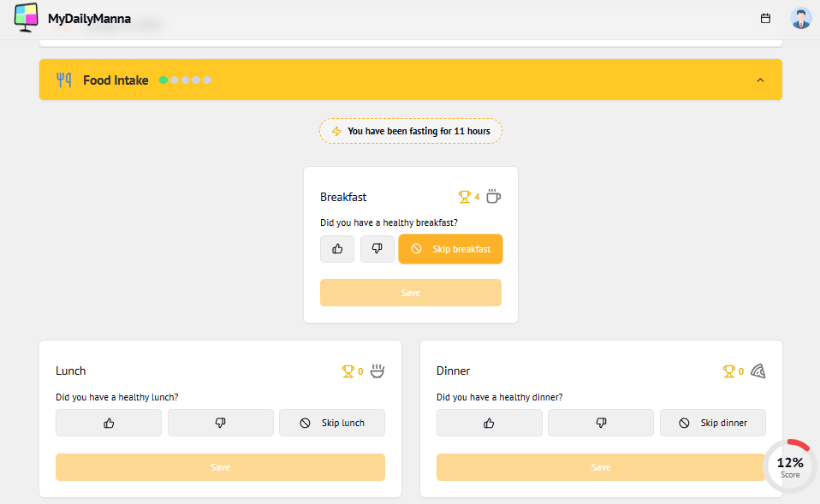Click the coffee cup icon on Breakfast card

(x=493, y=197)
